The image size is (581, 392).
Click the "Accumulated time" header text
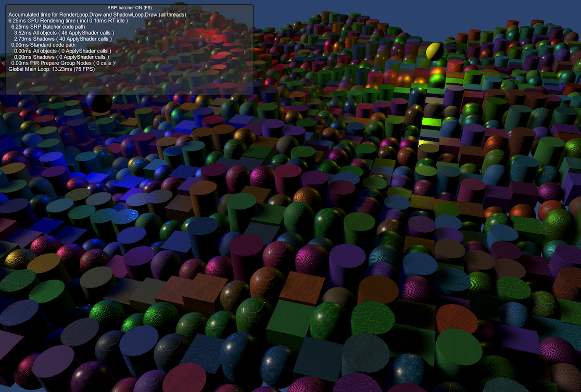[x=96, y=15]
